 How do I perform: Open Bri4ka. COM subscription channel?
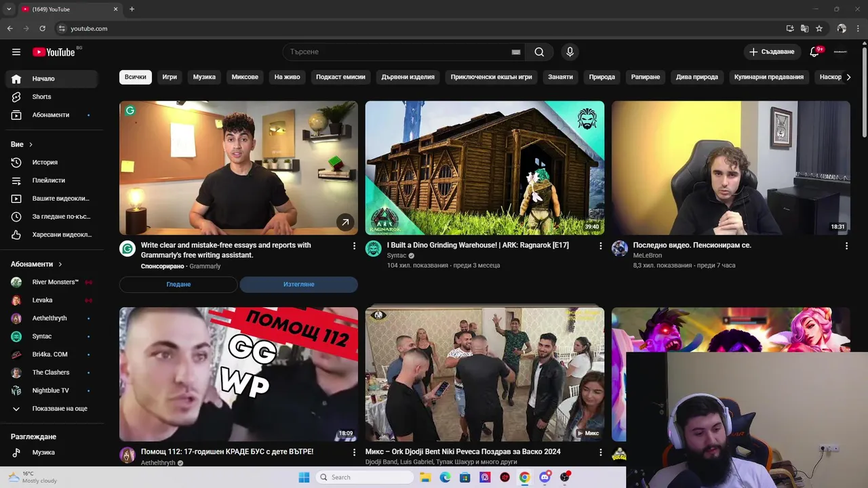click(52, 354)
